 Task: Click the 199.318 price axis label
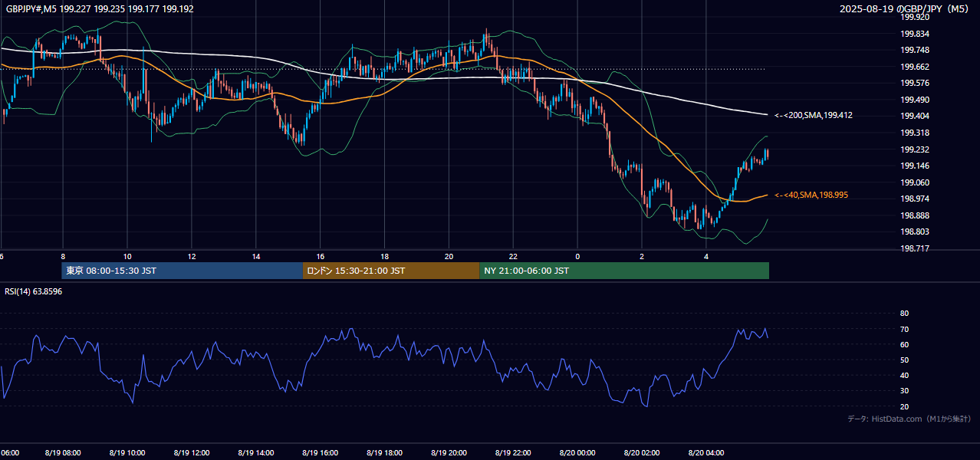916,133
